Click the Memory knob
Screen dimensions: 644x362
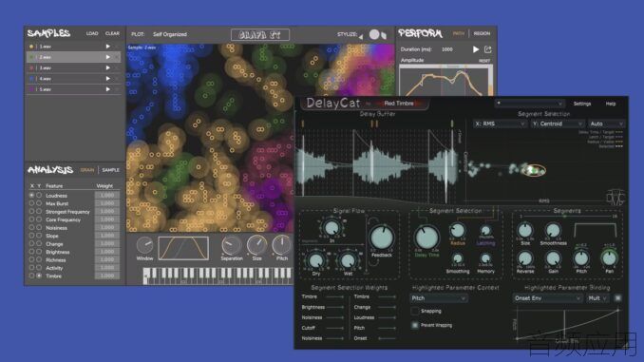coord(485,258)
